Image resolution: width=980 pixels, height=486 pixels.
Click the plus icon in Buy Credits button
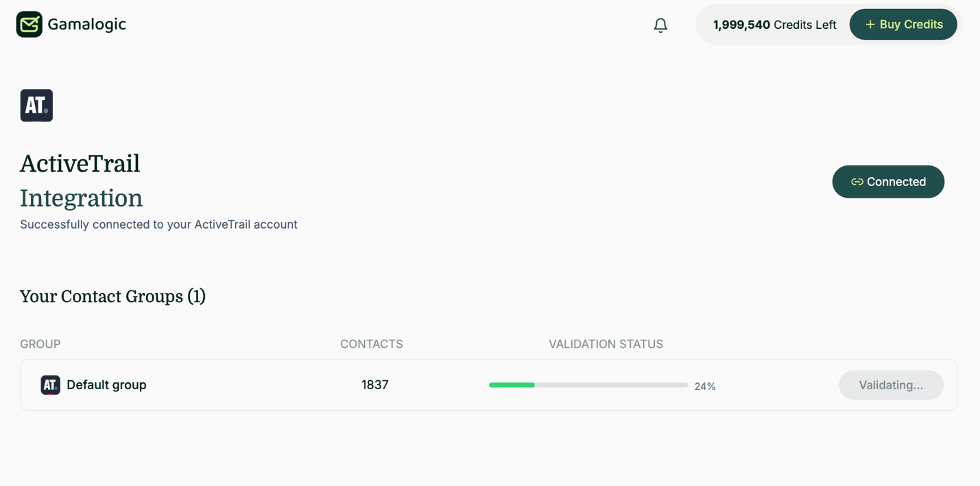870,24
